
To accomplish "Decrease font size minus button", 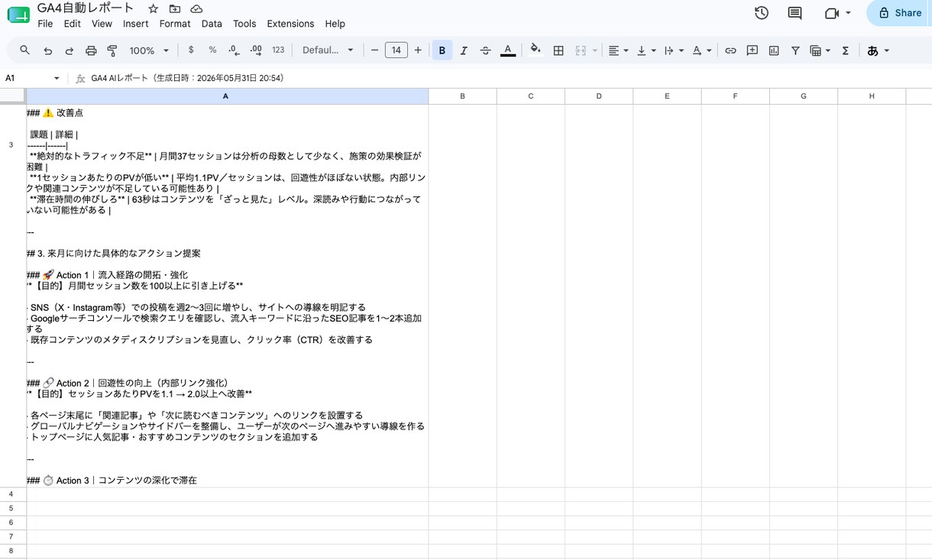I will [374, 50].
